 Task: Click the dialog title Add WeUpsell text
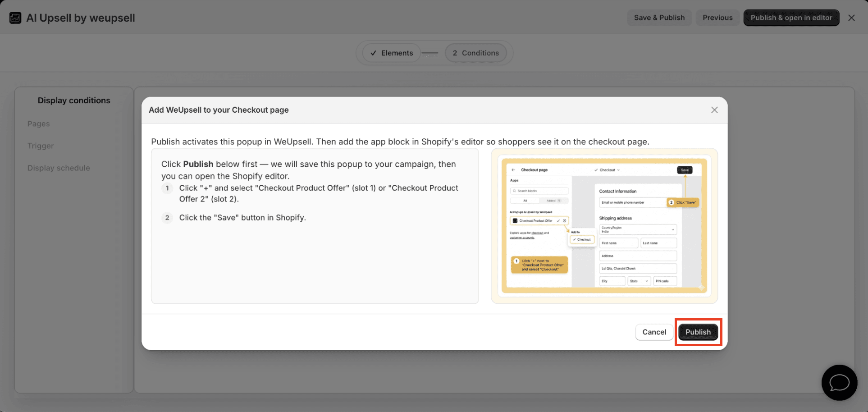tap(219, 110)
